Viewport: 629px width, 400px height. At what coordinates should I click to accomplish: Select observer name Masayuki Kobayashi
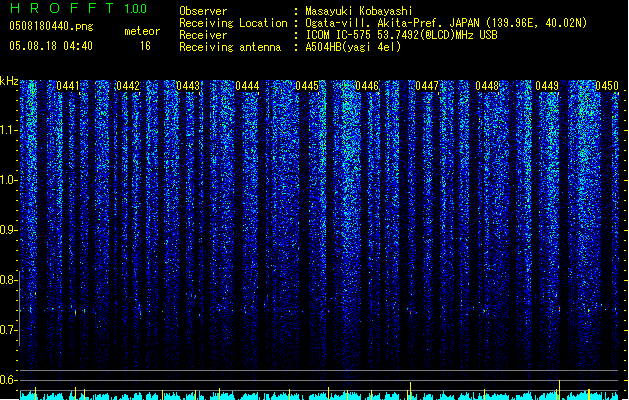[359, 11]
